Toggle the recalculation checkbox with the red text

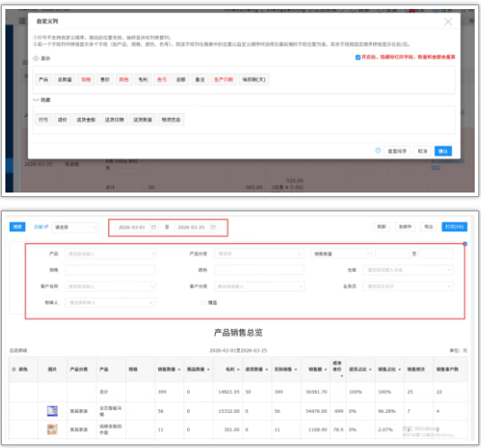[x=358, y=58]
